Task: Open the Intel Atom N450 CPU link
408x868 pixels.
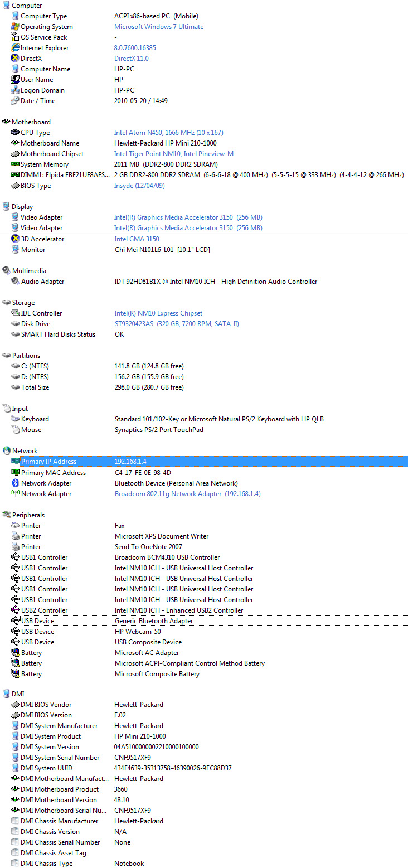Action: (169, 133)
